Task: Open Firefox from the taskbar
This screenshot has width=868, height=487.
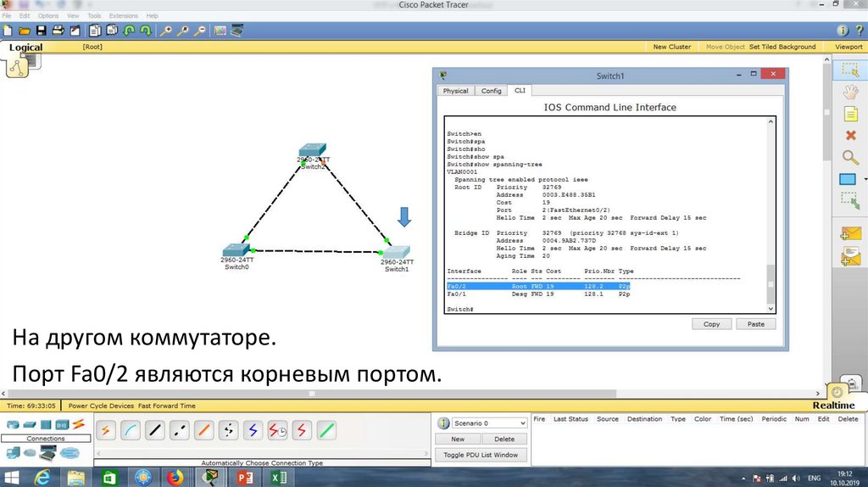Action: (175, 477)
